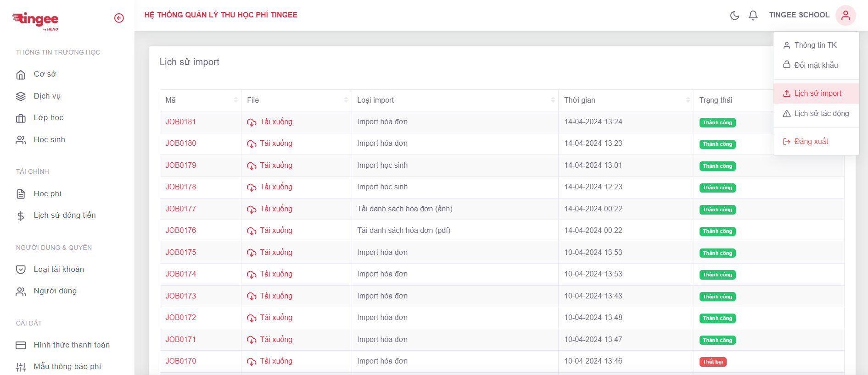Open notifications with the bell icon
The image size is (868, 375).
[x=753, y=16]
